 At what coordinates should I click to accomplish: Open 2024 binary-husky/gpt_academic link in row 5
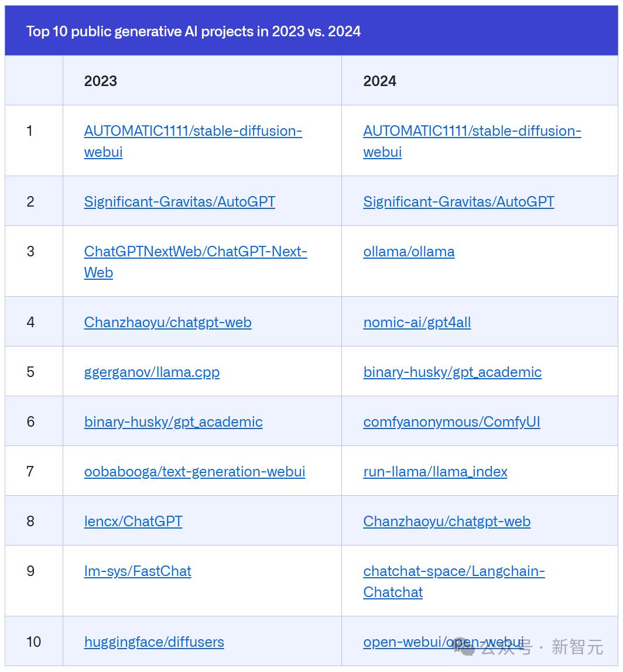[453, 372]
